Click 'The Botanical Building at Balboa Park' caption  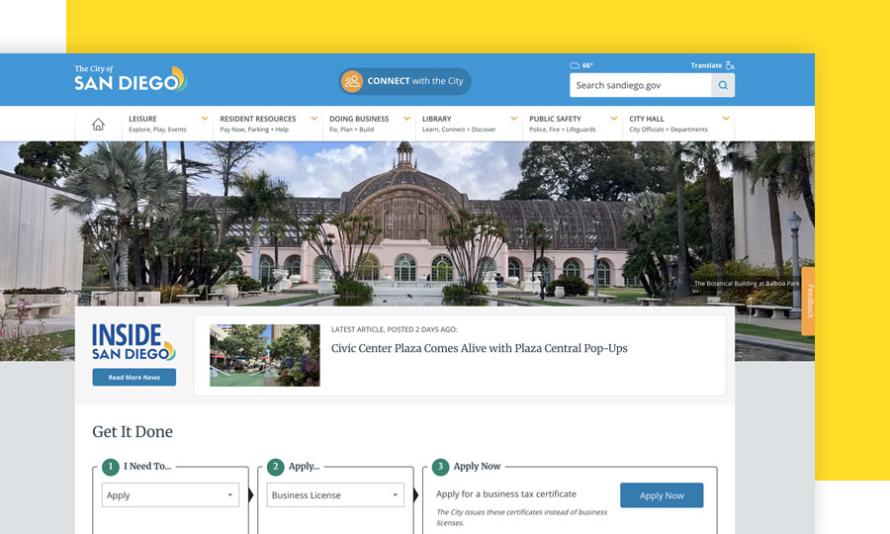[746, 283]
